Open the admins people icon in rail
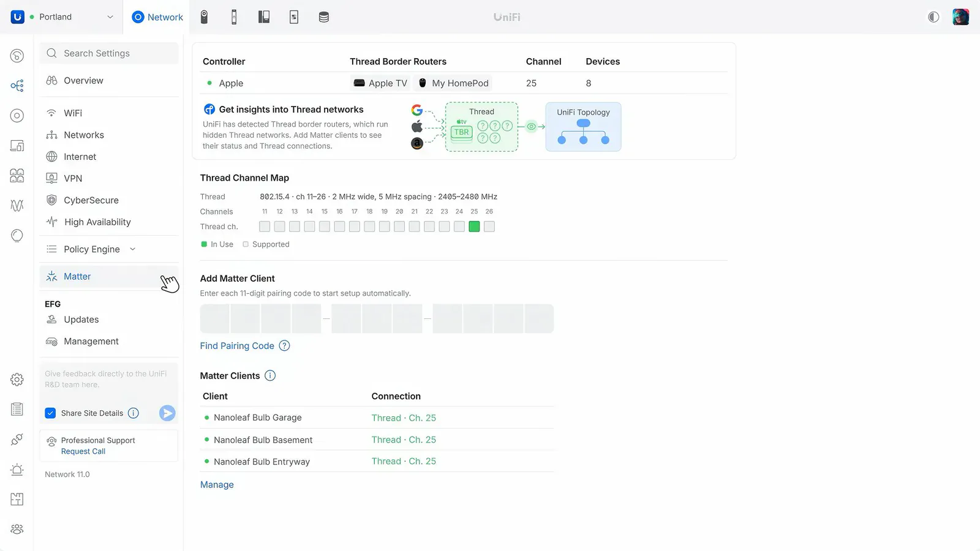980x551 pixels. (17, 529)
